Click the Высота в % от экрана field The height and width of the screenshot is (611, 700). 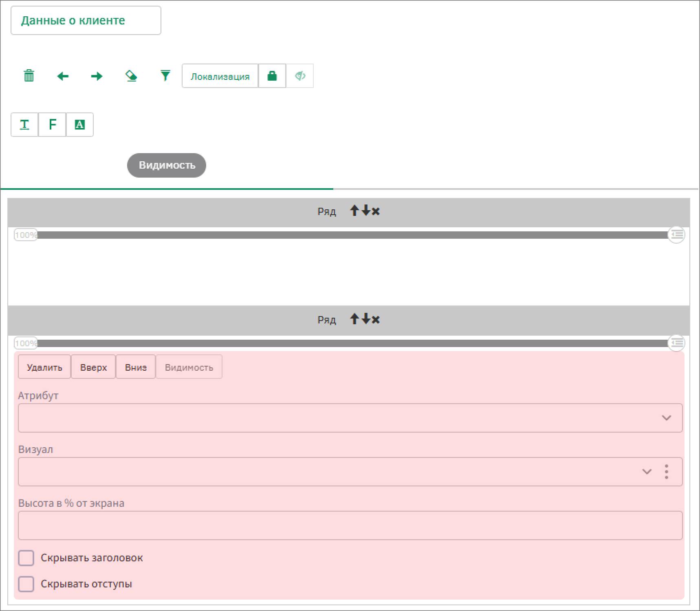[350, 525]
